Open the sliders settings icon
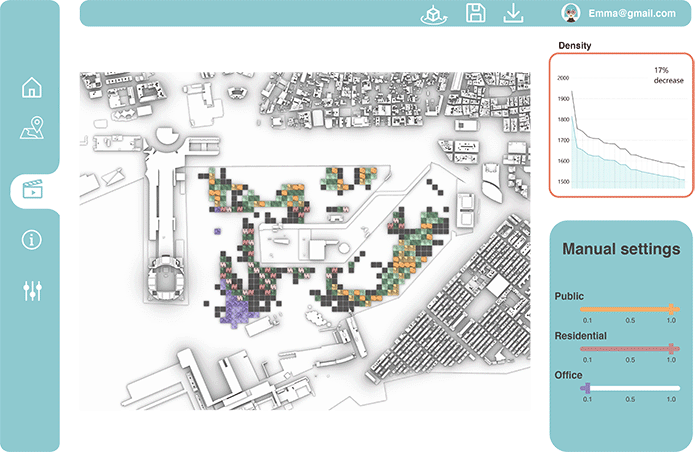 32,291
